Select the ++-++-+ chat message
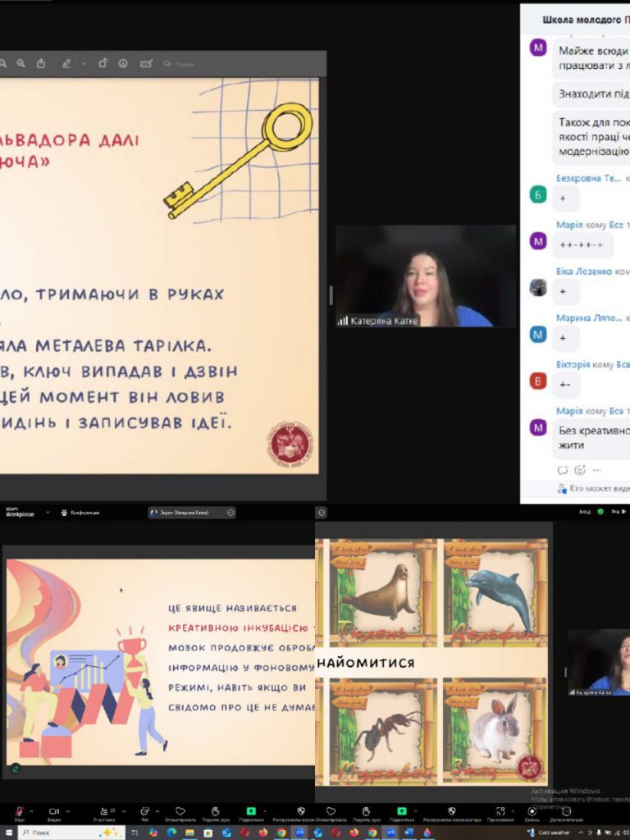Screen dimensions: 630x840 point(582,244)
